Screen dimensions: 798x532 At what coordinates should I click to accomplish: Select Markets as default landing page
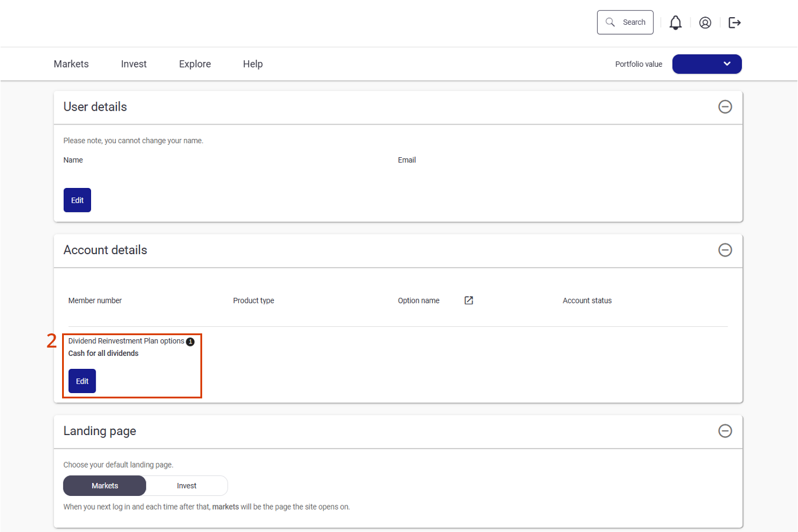105,486
